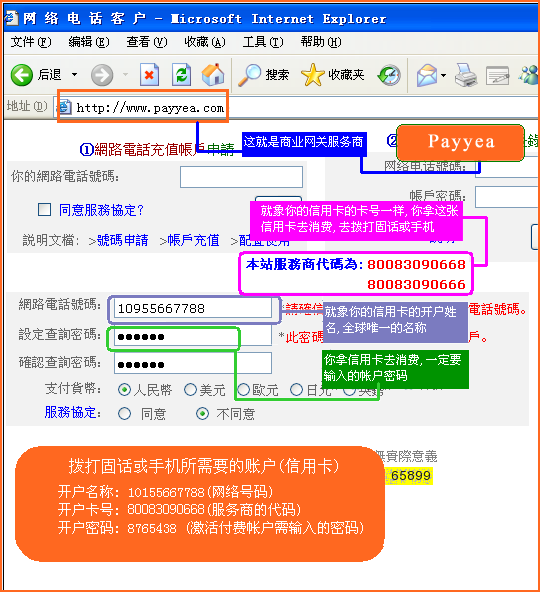Select 美元 currency radio button
The height and width of the screenshot is (592, 540).
[190, 390]
